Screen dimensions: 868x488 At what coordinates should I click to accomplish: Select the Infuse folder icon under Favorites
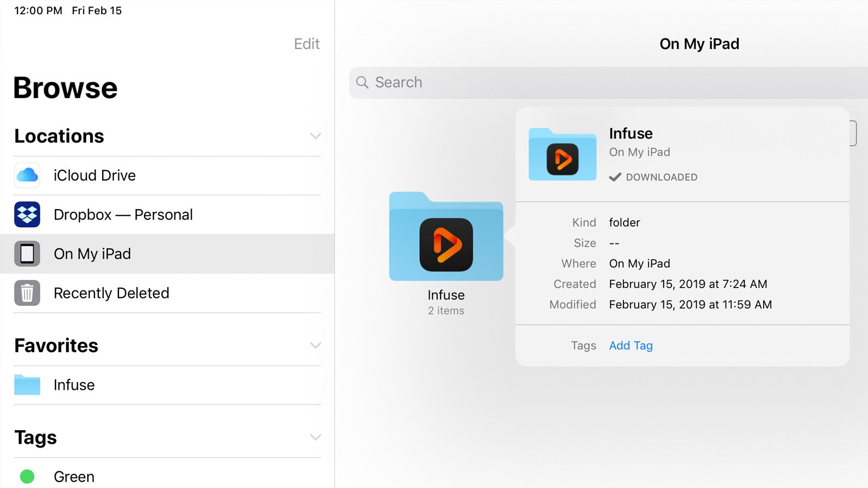pos(27,385)
